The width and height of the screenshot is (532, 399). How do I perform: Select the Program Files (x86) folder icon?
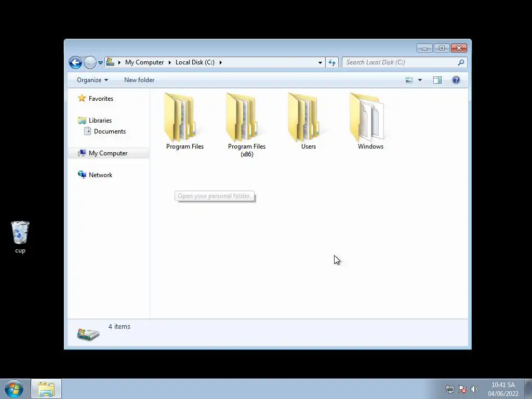[242, 117]
